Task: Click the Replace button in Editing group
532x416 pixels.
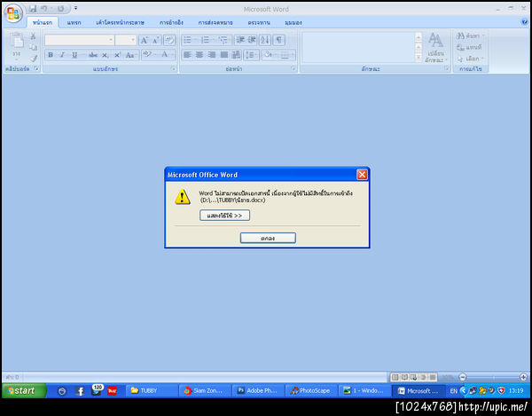Action: 470,47
